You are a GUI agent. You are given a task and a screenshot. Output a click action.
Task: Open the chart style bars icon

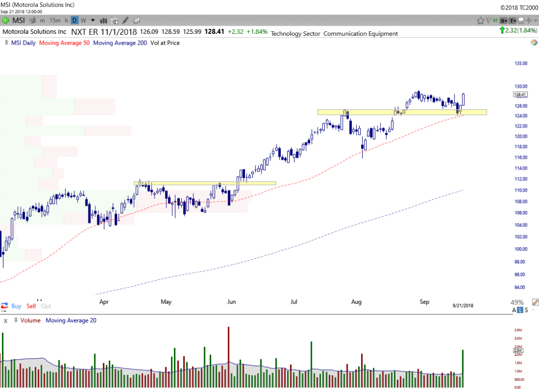[x=104, y=20]
